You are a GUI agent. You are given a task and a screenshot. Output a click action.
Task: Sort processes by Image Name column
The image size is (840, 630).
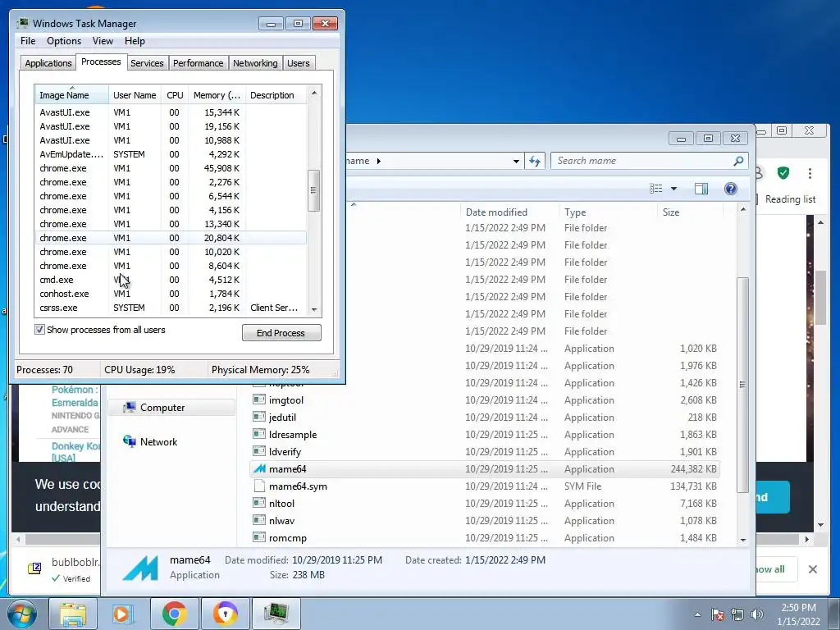coord(71,95)
